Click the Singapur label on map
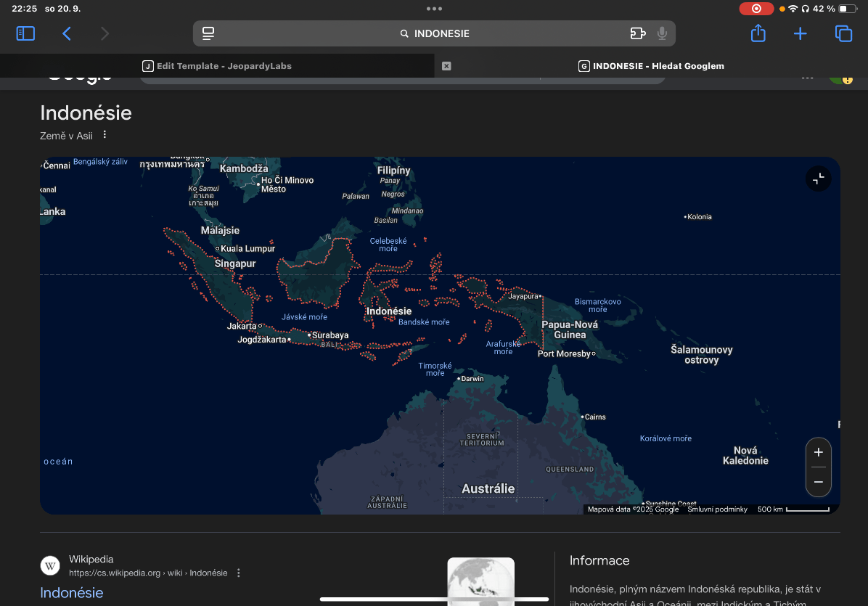The width and height of the screenshot is (868, 606). click(234, 263)
